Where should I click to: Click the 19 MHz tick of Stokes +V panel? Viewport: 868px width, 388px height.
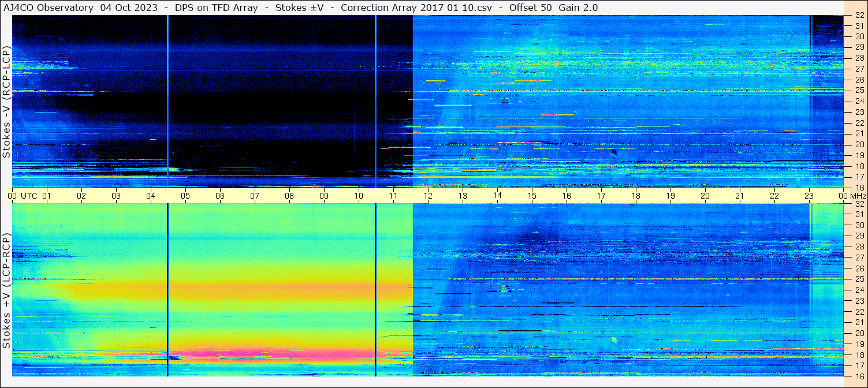[859, 344]
